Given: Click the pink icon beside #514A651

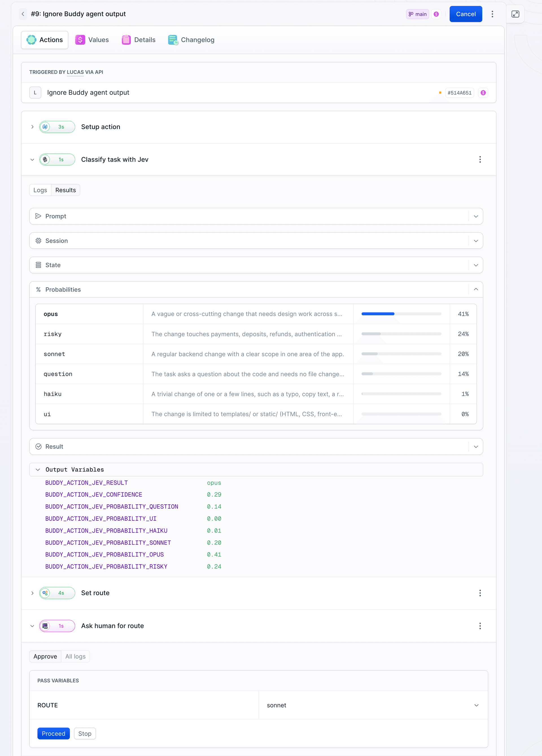Looking at the screenshot, I should [x=483, y=93].
